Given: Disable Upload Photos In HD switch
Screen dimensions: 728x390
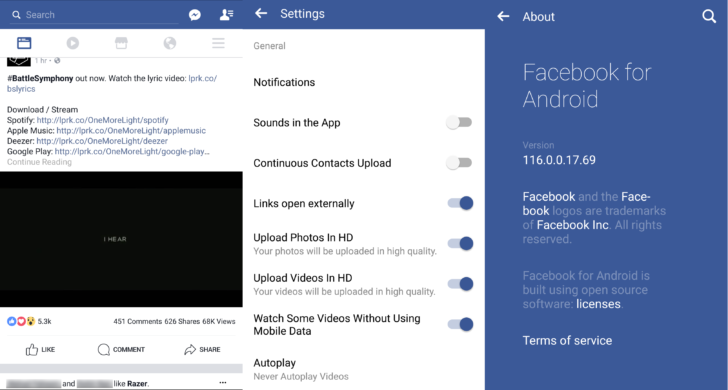Looking at the screenshot, I should (461, 244).
